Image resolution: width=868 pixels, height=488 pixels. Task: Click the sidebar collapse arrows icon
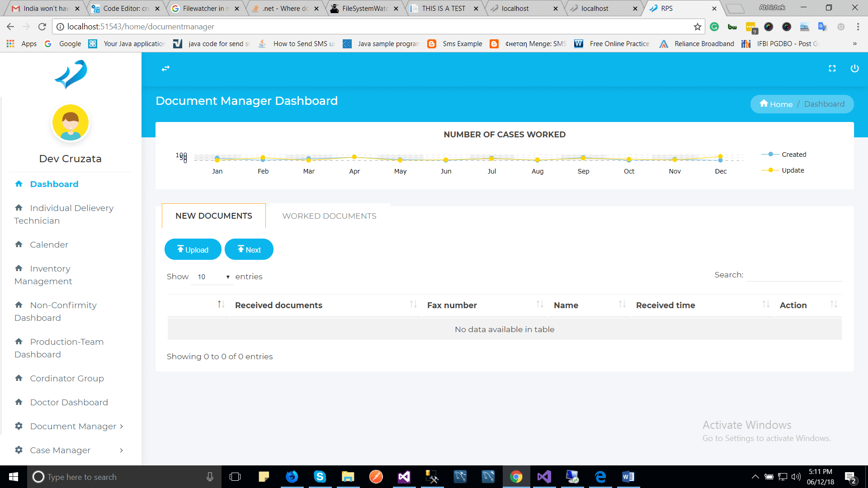pos(165,68)
